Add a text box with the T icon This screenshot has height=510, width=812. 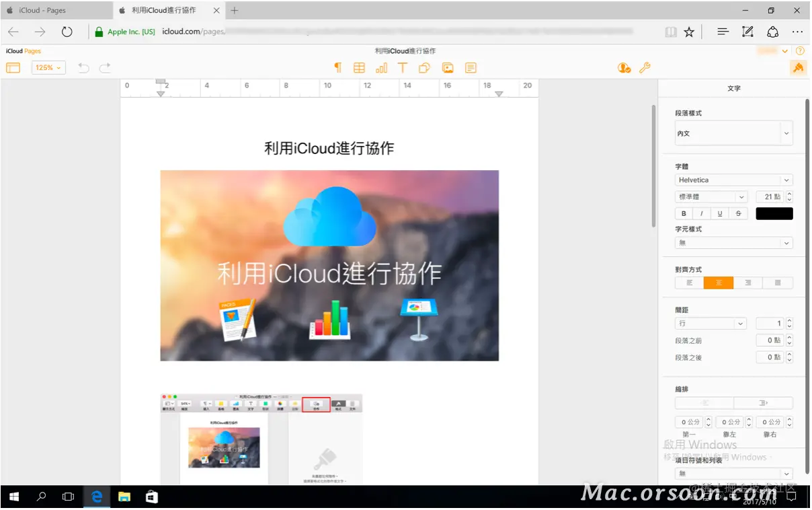(403, 68)
